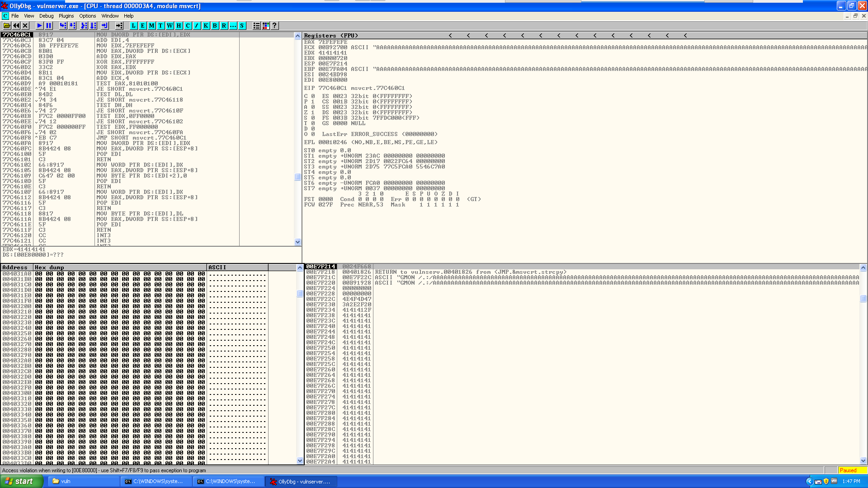The width and height of the screenshot is (868, 488).
Task: Click the Pause execution toolbar icon
Action: point(49,26)
